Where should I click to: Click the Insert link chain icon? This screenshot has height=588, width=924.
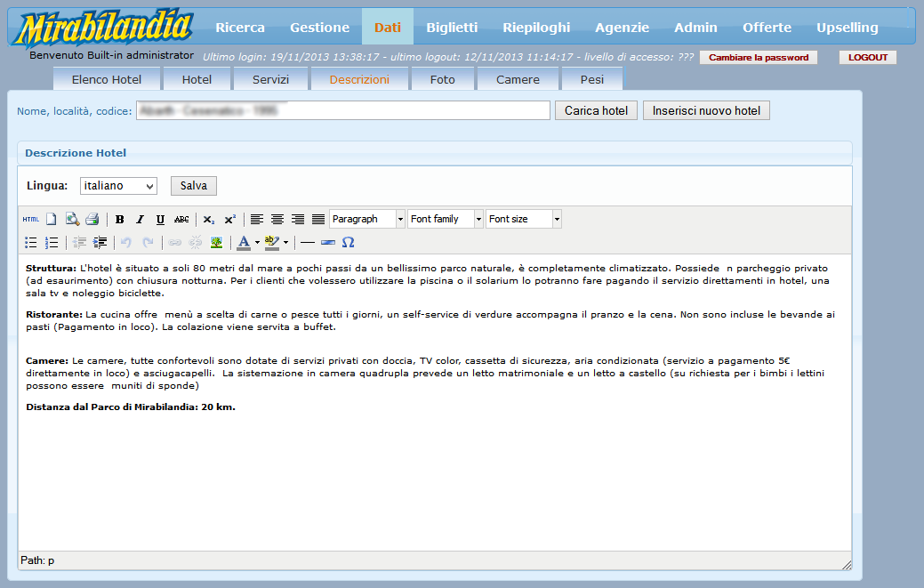174,242
